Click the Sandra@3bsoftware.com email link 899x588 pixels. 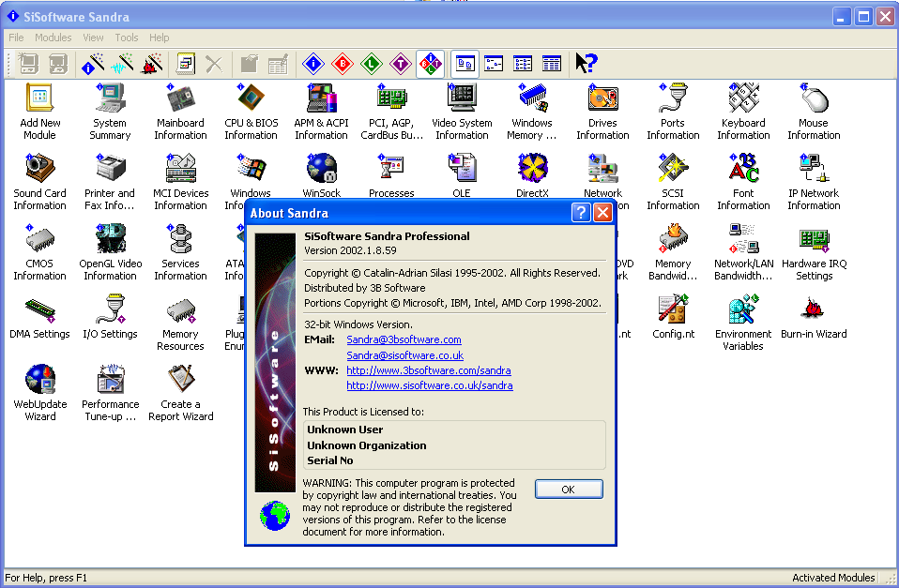click(404, 339)
